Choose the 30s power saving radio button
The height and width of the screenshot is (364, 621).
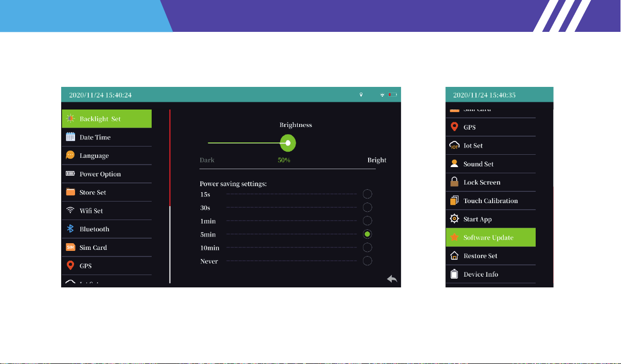click(368, 208)
